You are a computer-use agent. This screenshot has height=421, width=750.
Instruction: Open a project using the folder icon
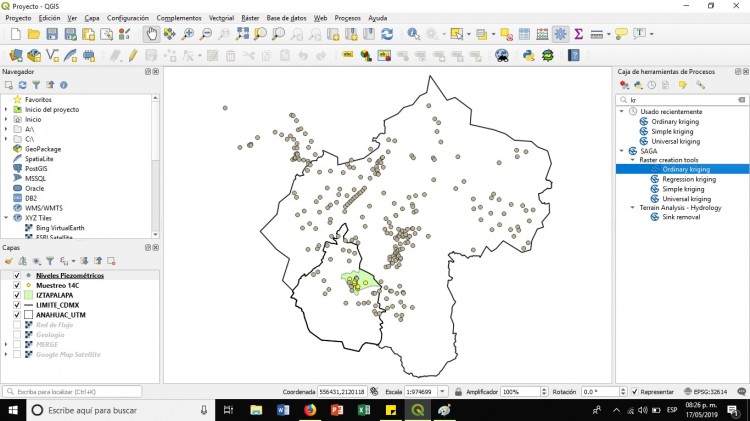(33, 34)
